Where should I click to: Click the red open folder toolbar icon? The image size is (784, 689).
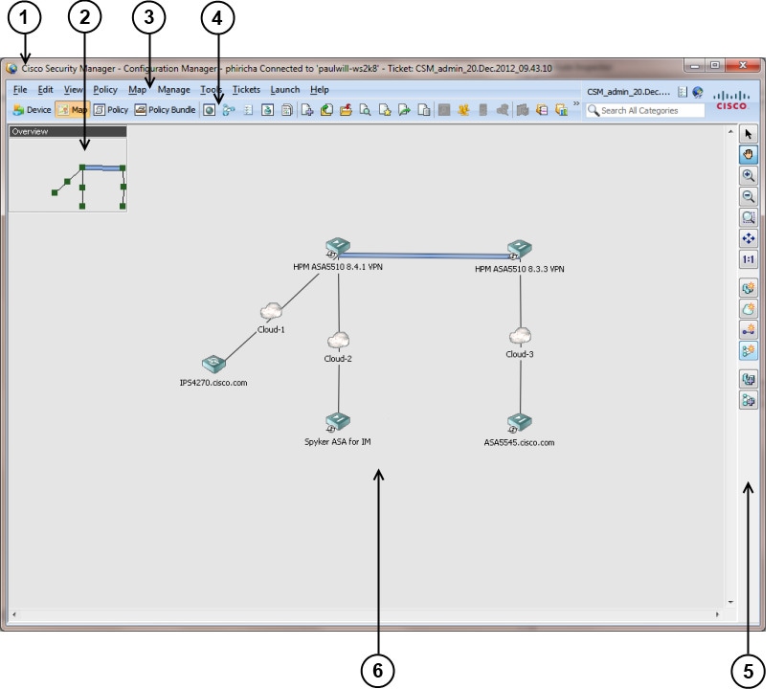click(x=346, y=110)
